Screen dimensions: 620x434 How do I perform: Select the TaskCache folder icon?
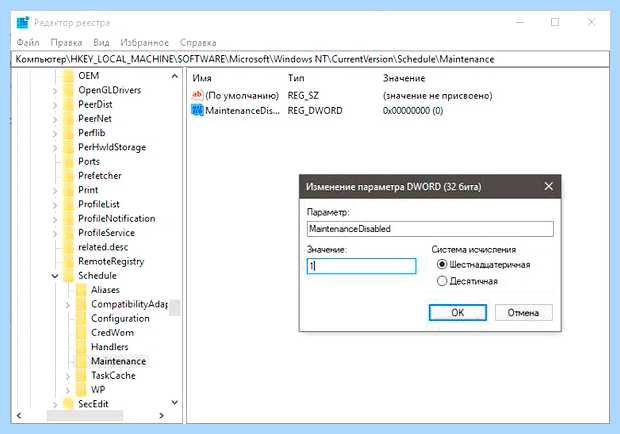click(x=81, y=376)
